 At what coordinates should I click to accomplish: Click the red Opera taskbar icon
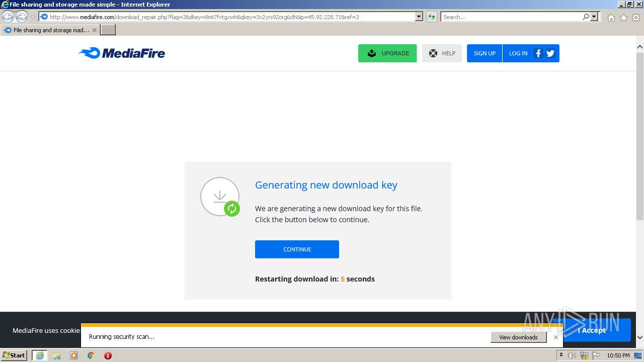tap(108, 355)
